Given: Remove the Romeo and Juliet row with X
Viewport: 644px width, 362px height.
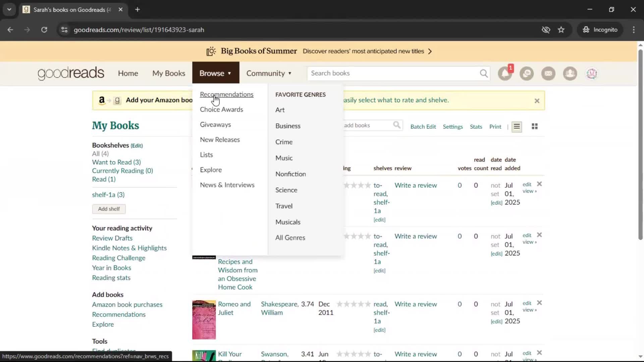Looking at the screenshot, I should click(539, 303).
